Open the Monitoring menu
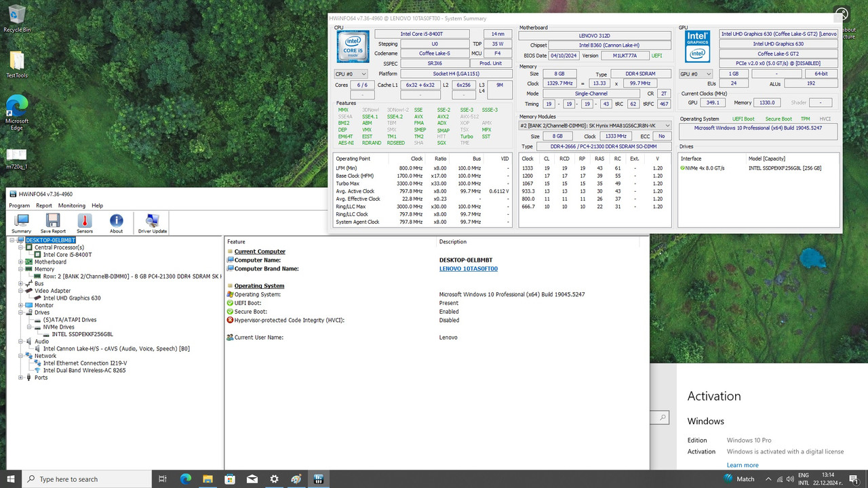 click(x=72, y=205)
